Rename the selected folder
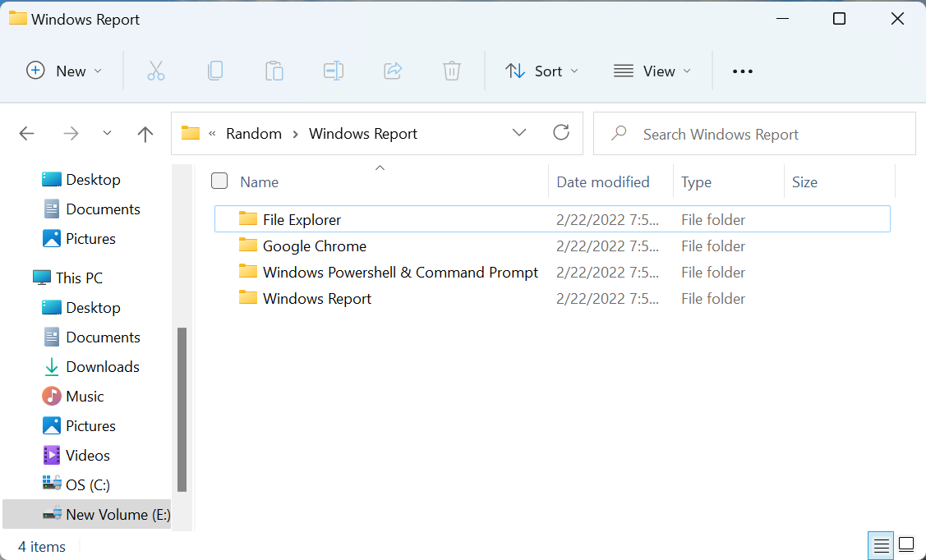The image size is (926, 560). [x=334, y=71]
